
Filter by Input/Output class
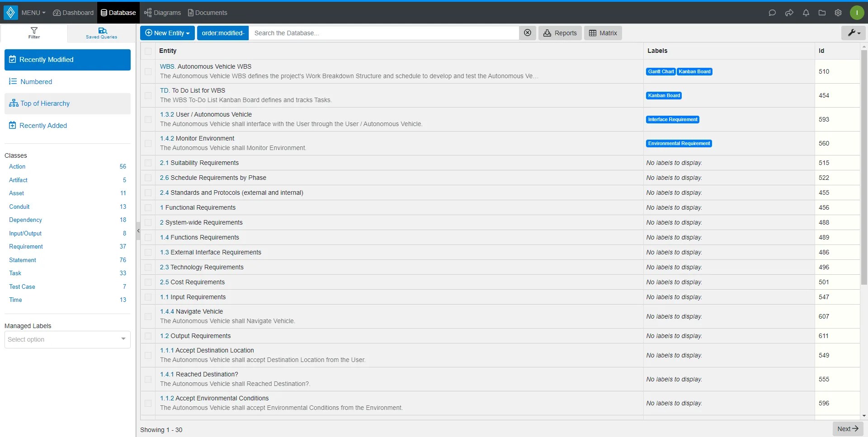point(25,233)
